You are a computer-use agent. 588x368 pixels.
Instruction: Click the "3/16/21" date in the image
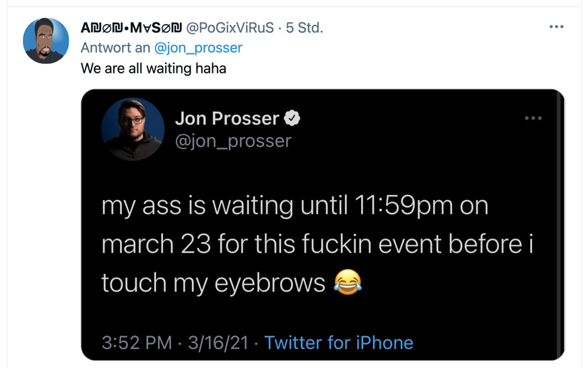pyautogui.click(x=218, y=342)
